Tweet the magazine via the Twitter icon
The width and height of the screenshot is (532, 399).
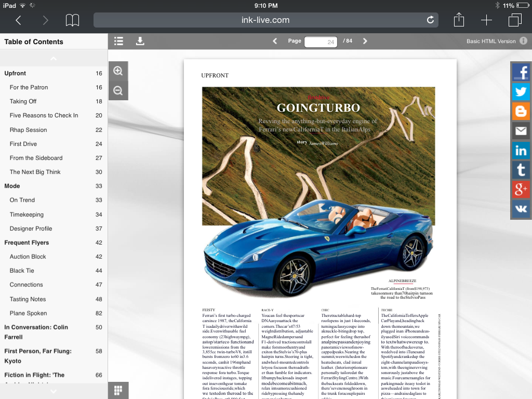[521, 92]
